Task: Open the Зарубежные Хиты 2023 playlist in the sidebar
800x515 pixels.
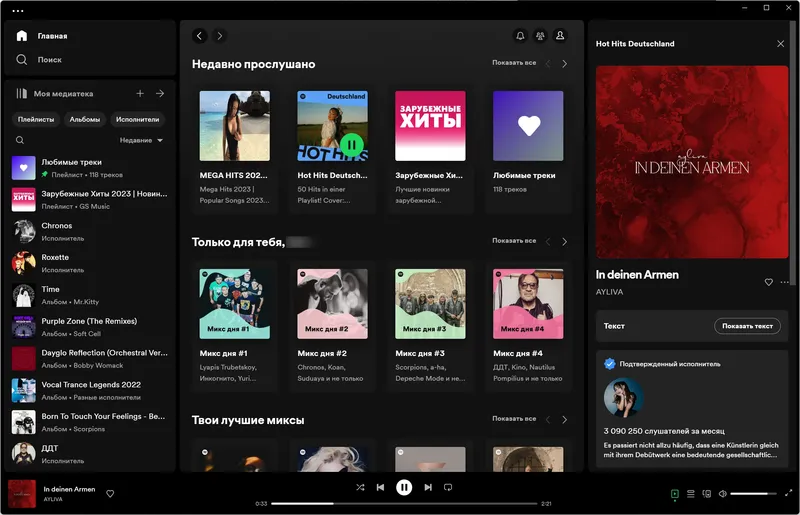Action: [x=90, y=200]
